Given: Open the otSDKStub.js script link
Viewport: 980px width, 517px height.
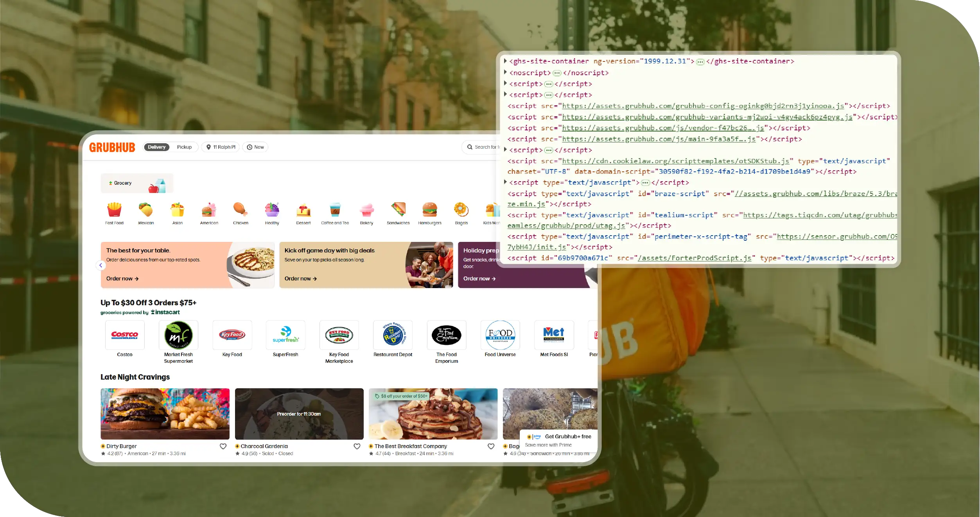Looking at the screenshot, I should [x=675, y=161].
